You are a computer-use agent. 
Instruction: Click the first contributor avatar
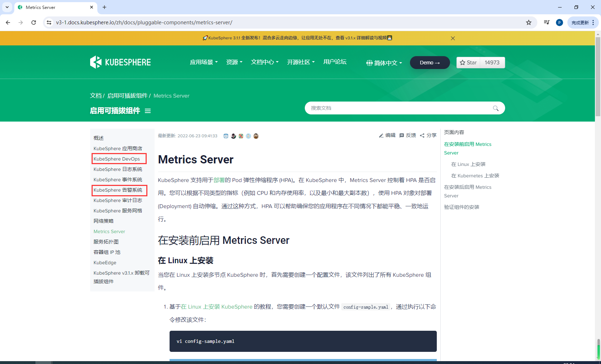pyautogui.click(x=226, y=136)
